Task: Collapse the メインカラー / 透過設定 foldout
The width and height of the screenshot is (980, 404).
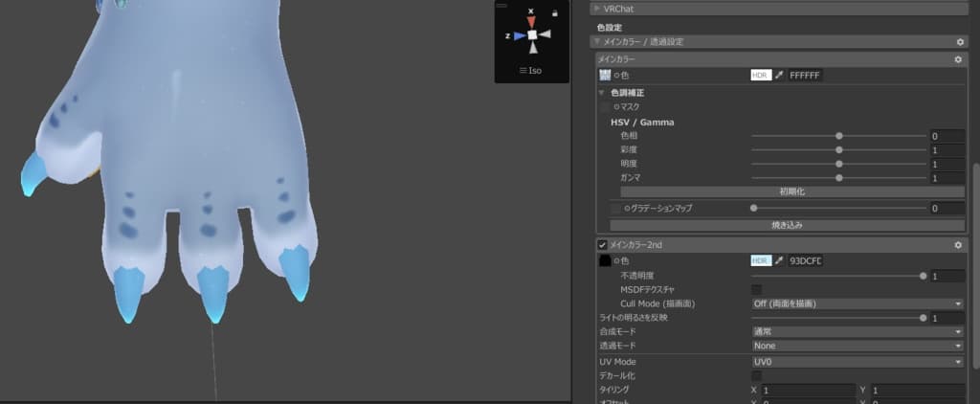Action: (x=597, y=42)
